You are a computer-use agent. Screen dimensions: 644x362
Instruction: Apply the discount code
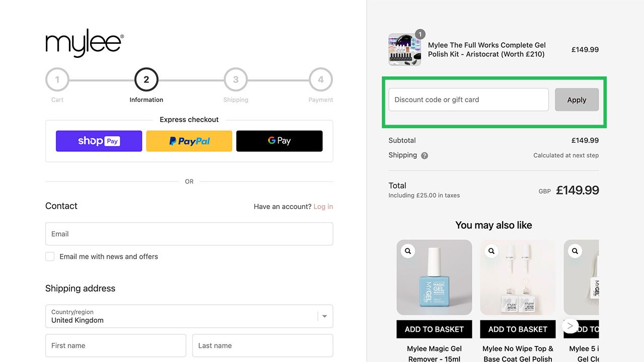point(577,100)
